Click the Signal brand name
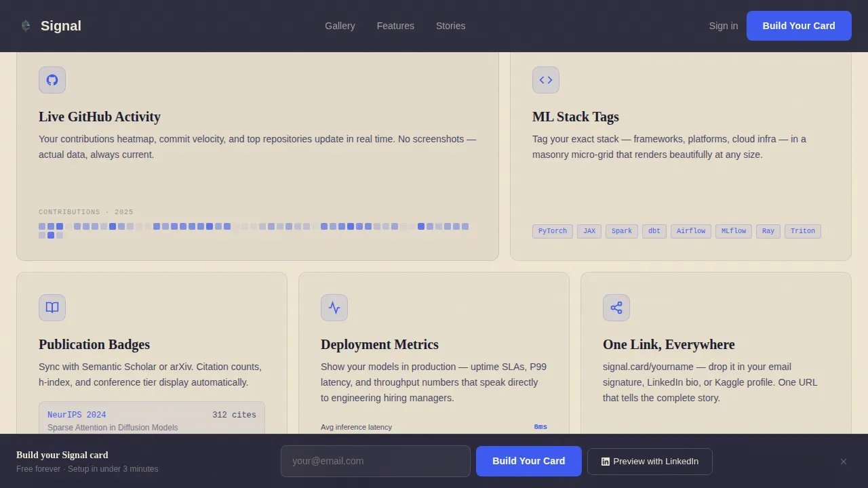Image resolution: width=868 pixels, height=488 pixels. [x=61, y=26]
